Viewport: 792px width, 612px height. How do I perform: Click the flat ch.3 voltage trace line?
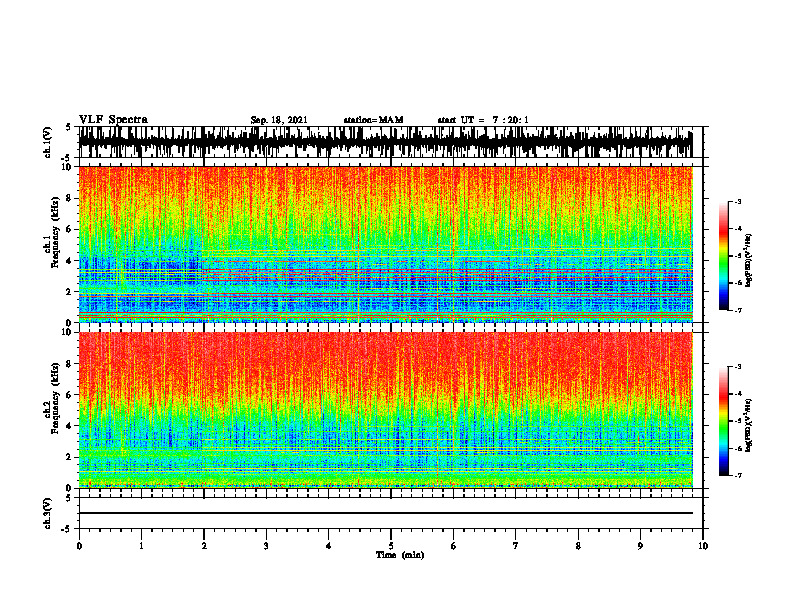[x=386, y=513]
